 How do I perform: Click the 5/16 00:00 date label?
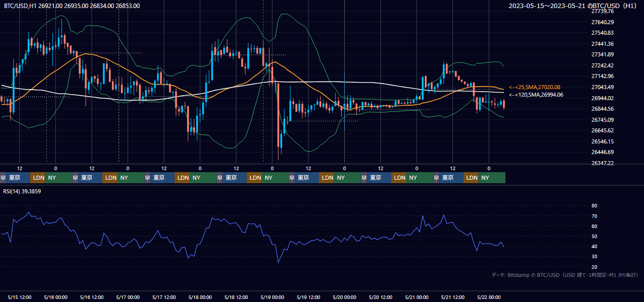pos(56,297)
